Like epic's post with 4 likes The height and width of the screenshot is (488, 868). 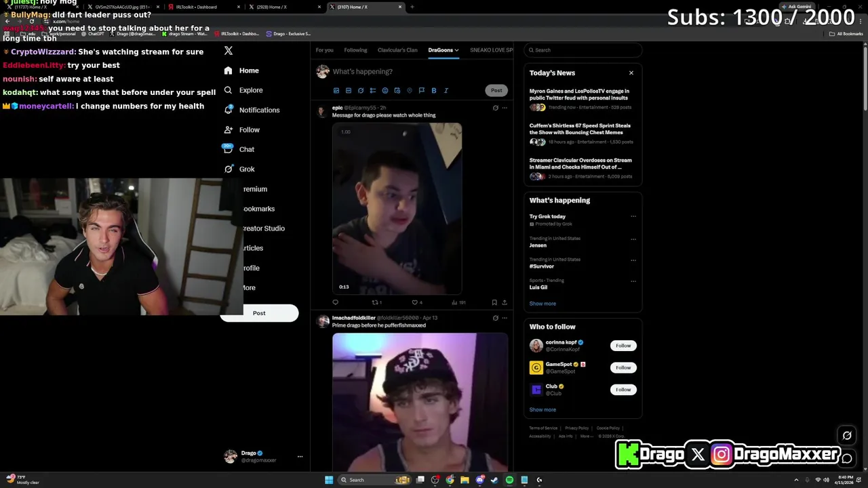tap(417, 302)
